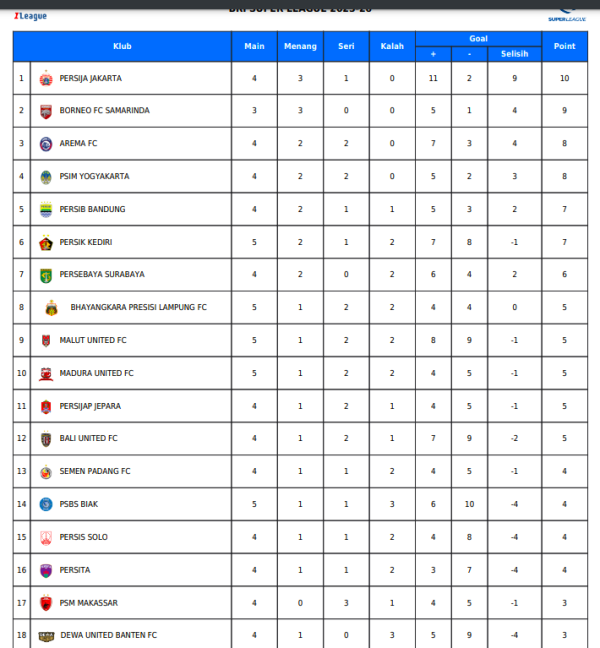600x648 pixels.
Task: Click the Madura United FC crest
Action: (x=45, y=374)
